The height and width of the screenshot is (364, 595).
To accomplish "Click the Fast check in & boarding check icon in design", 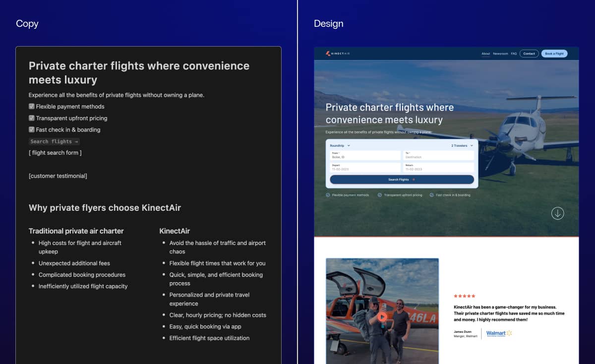I will [432, 195].
